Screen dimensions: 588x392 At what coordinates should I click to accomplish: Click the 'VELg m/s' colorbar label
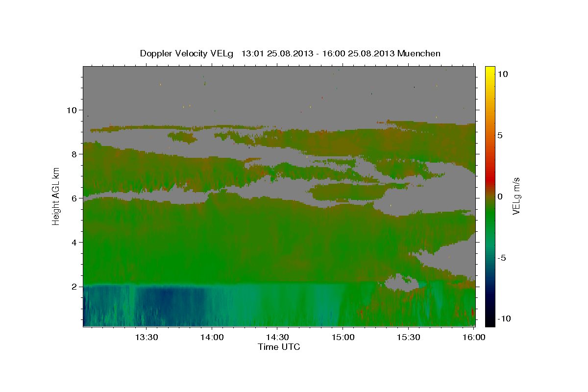[516, 196]
